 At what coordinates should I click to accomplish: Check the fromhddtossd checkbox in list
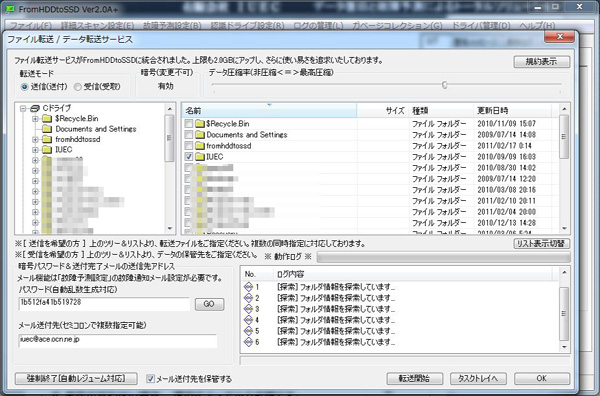[x=189, y=146]
